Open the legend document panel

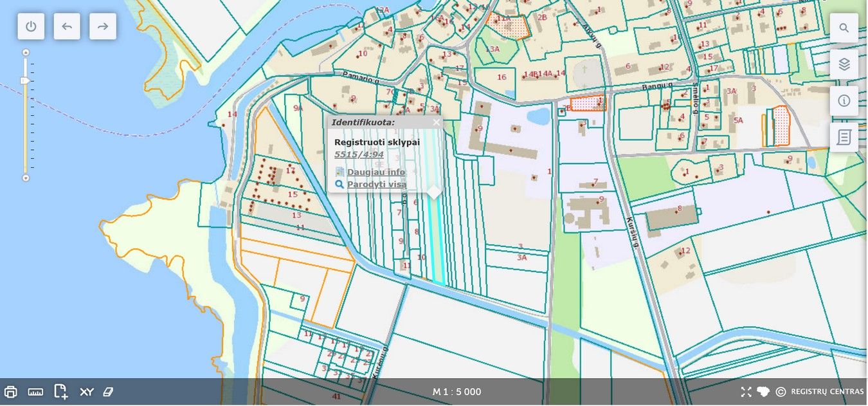click(x=844, y=137)
